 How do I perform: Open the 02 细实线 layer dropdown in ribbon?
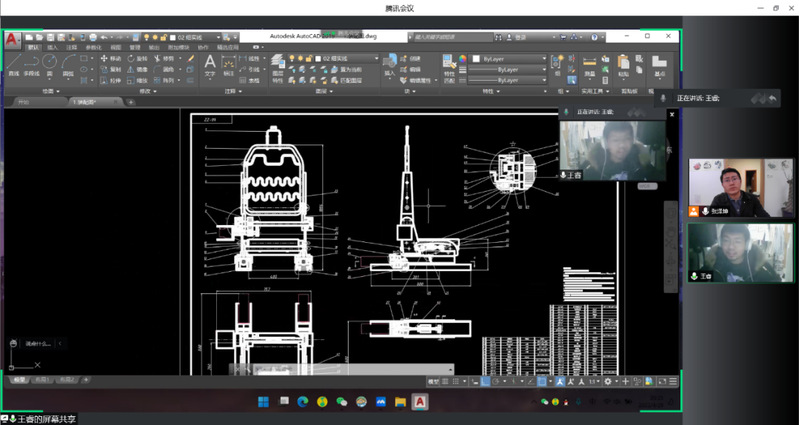(x=345, y=58)
